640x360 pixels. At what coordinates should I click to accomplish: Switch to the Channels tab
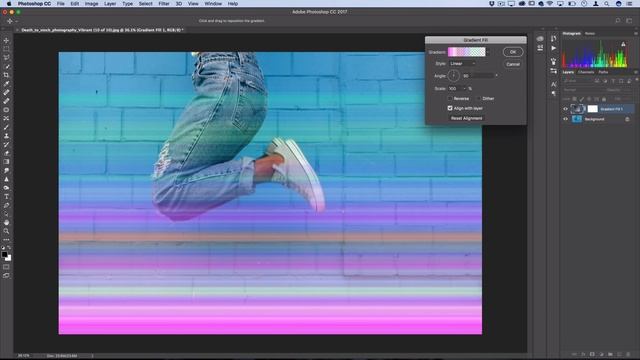pos(586,72)
